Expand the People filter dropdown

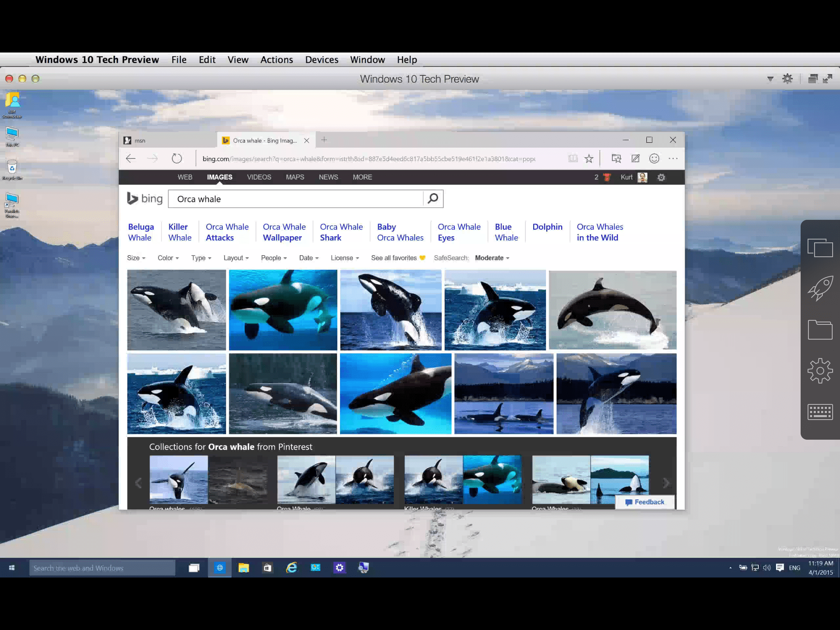pos(274,258)
